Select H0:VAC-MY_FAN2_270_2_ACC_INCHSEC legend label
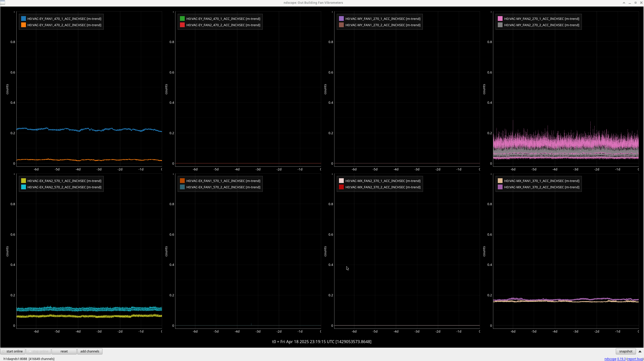The height and width of the screenshot is (361, 644). click(x=542, y=25)
